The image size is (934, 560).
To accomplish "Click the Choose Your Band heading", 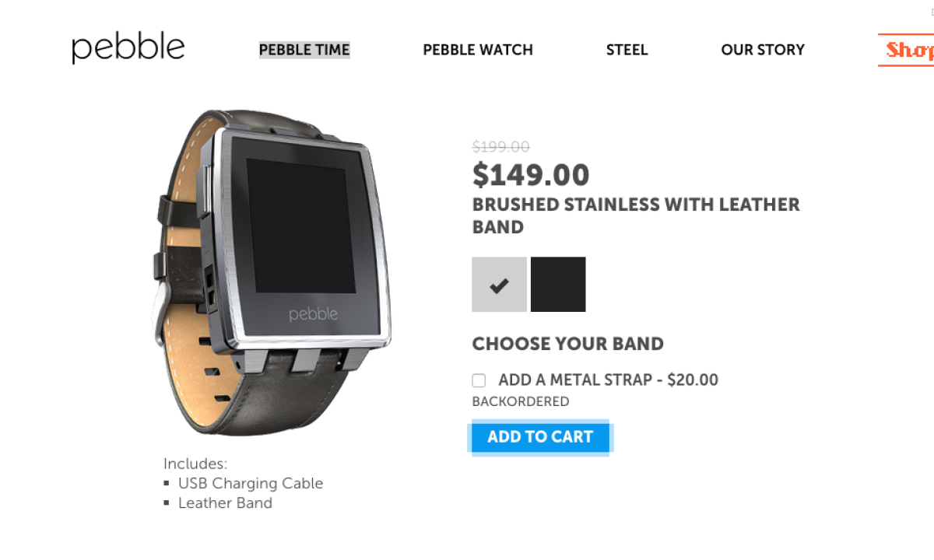I will pos(568,344).
